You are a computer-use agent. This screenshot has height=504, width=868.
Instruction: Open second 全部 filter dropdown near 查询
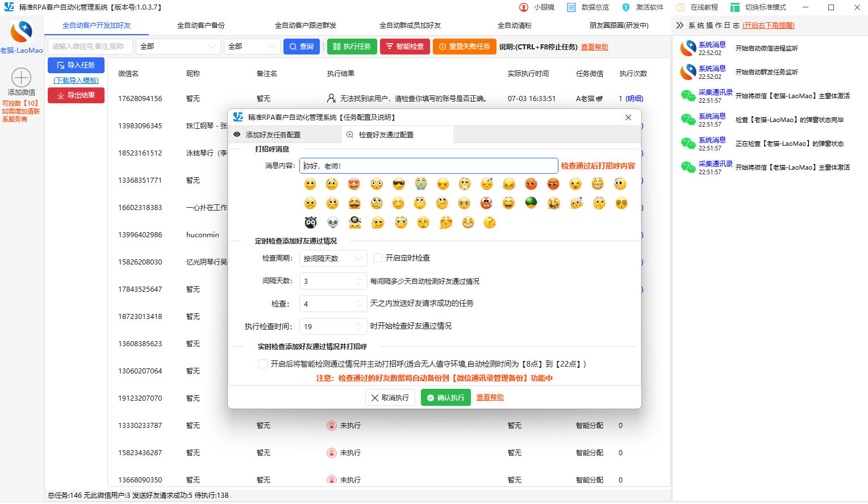[x=252, y=47]
